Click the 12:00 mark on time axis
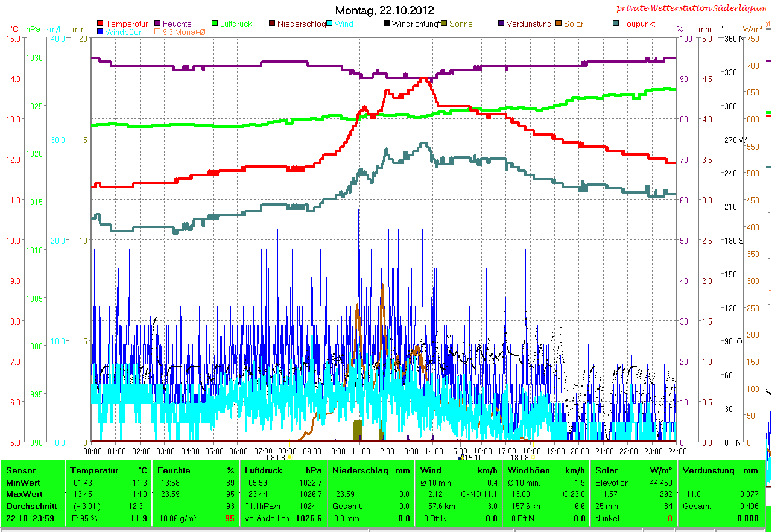The image size is (772, 532). point(385,451)
